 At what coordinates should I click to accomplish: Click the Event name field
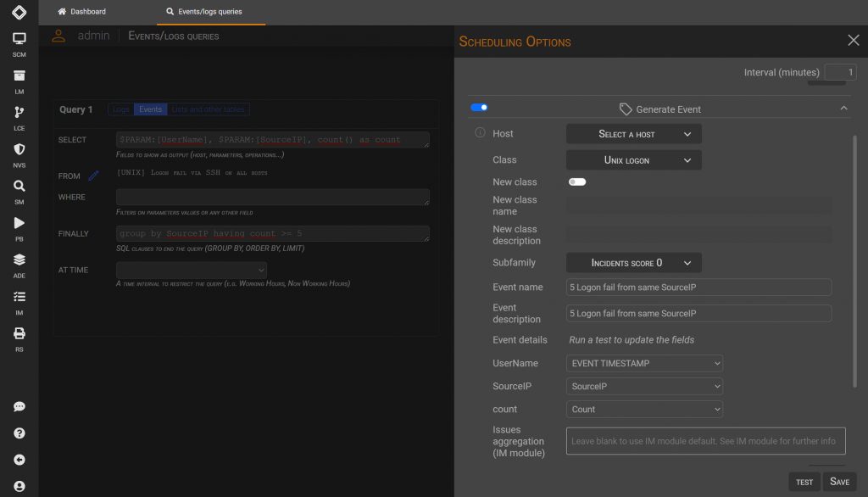pos(698,287)
